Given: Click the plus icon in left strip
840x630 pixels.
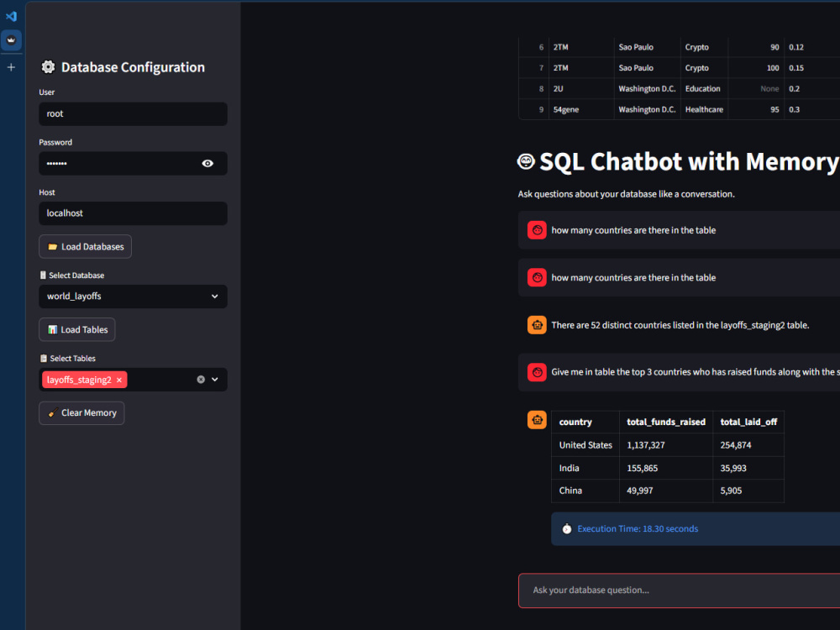Looking at the screenshot, I should 11,67.
